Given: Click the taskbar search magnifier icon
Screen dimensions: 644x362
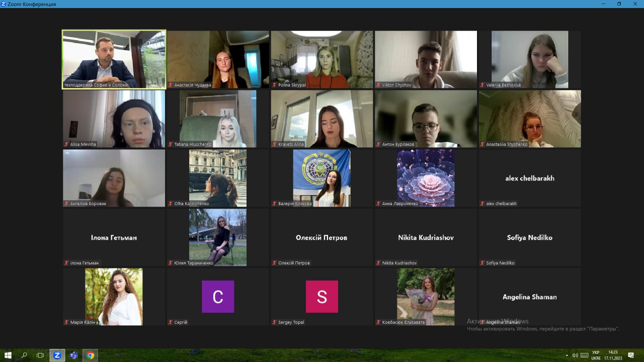Looking at the screenshot, I should pos(24,355).
